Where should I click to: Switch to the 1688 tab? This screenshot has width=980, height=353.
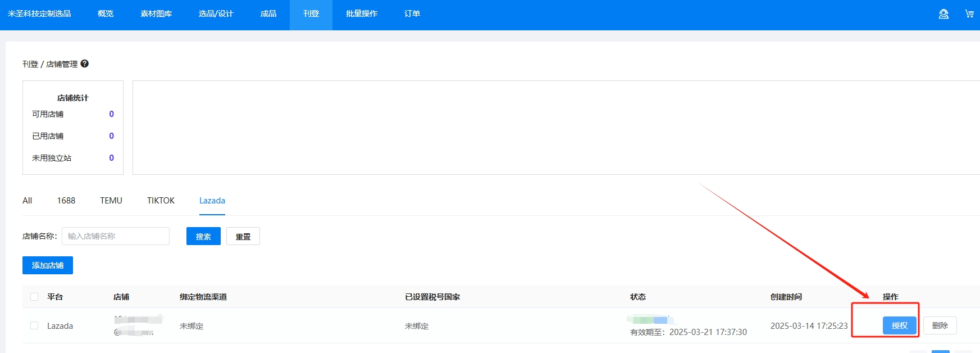tap(66, 201)
